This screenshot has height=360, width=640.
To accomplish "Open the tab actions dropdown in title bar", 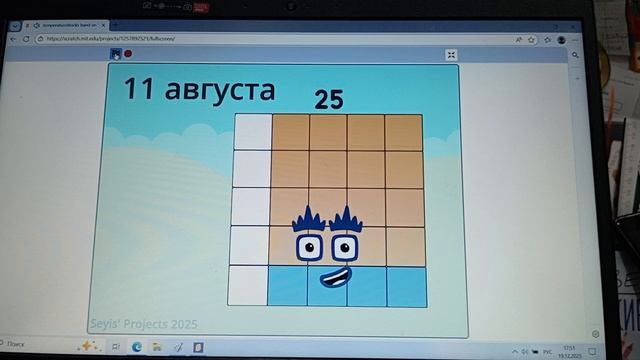I will [x=15, y=26].
